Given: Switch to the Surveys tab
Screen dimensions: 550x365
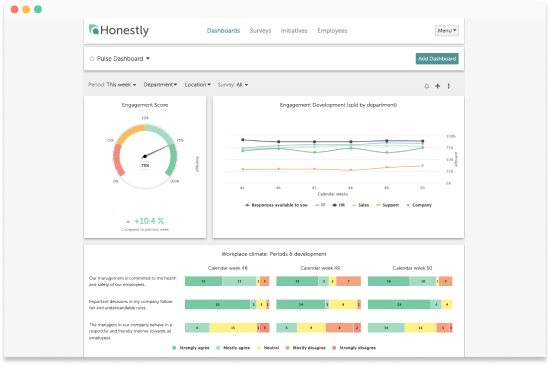Looking at the screenshot, I should pyautogui.click(x=260, y=31).
